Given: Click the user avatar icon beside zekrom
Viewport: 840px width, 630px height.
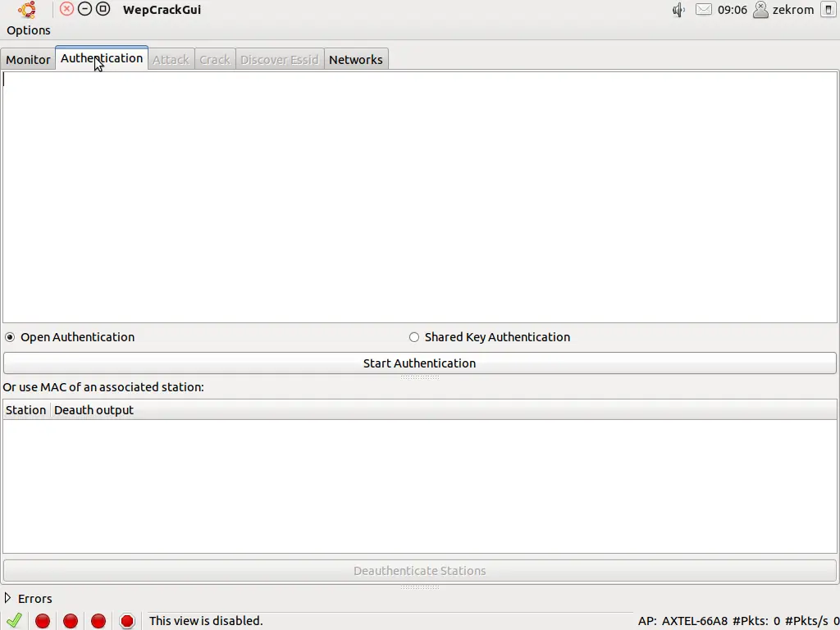Looking at the screenshot, I should [x=760, y=10].
